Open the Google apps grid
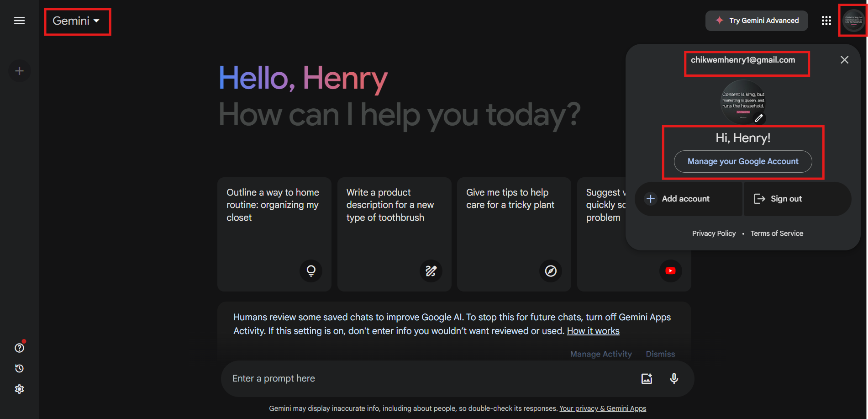 point(826,21)
